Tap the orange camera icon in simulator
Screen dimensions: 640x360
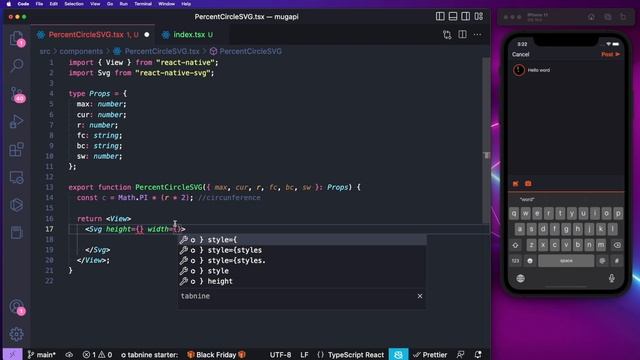tap(528, 184)
